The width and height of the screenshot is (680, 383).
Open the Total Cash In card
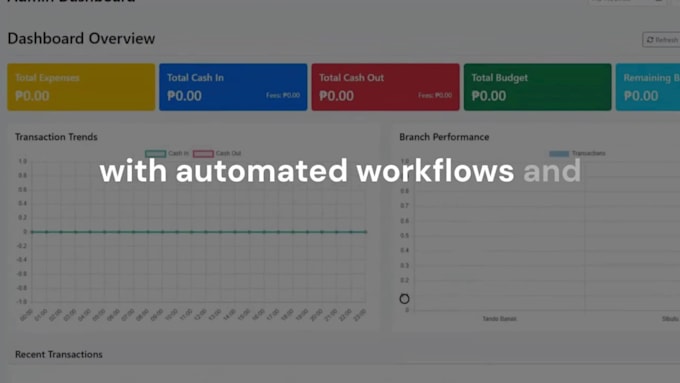(x=233, y=87)
